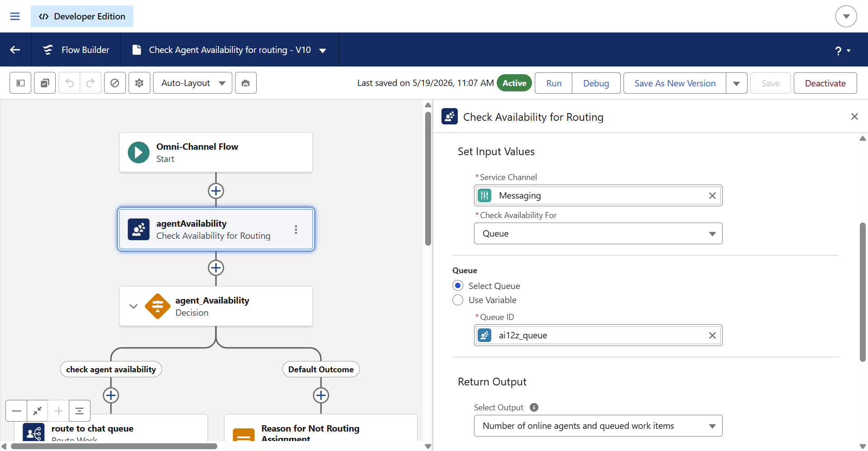Click the disabled Save button
This screenshot has height=451, width=868.
(770, 83)
